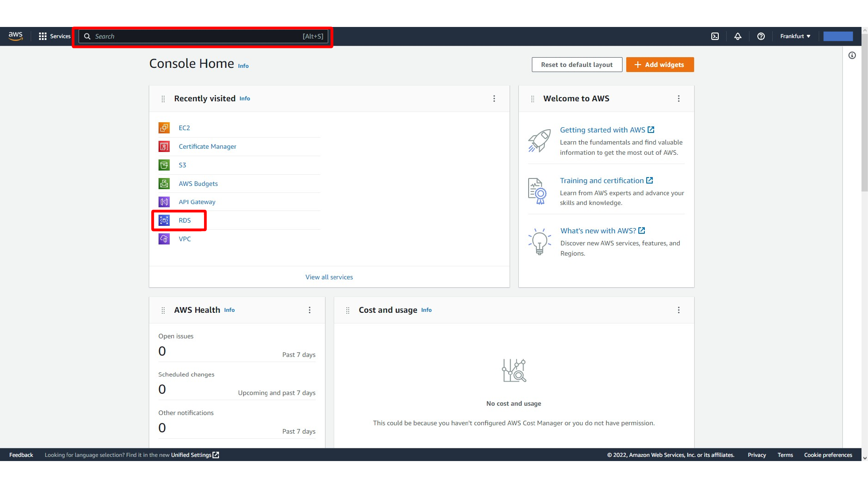
Task: Open the help question mark menu
Action: 761,36
